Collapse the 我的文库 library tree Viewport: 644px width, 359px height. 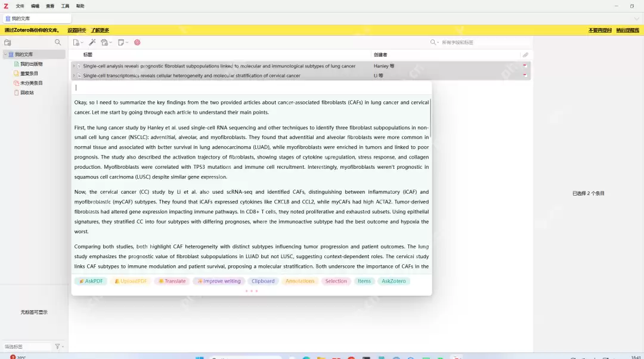(5, 54)
